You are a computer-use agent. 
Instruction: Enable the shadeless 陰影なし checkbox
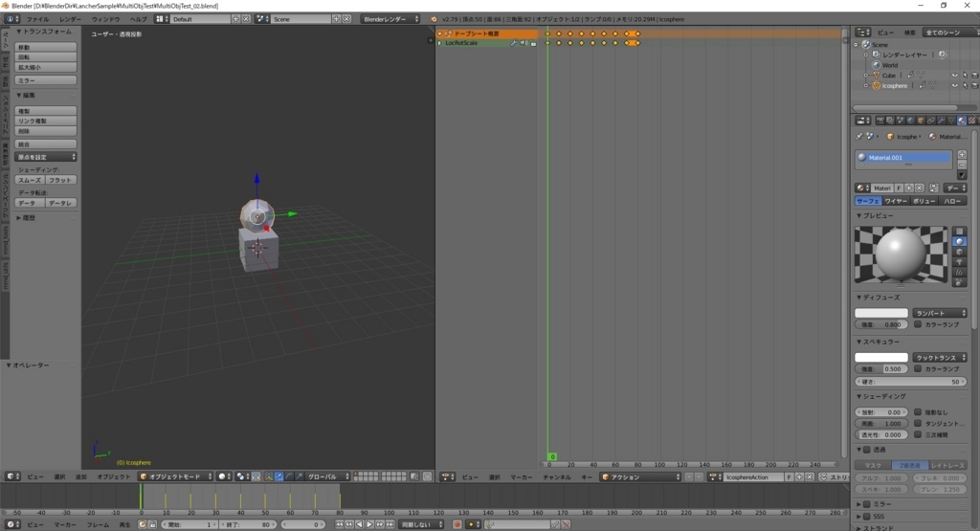pos(918,412)
